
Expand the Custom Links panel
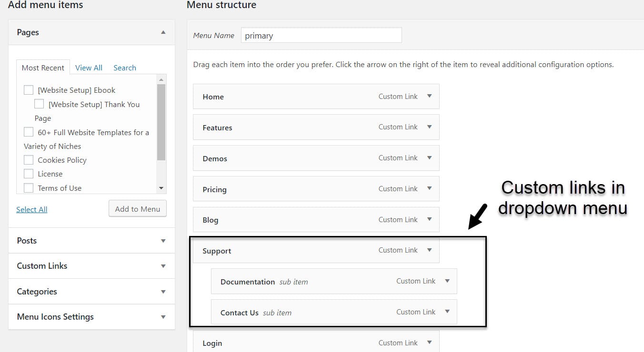coord(163,266)
